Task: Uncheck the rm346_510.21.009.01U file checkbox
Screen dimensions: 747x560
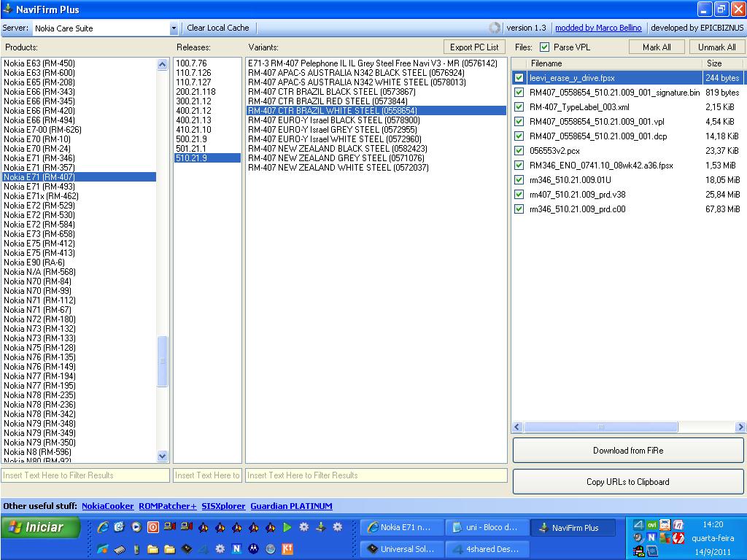Action: pos(519,179)
